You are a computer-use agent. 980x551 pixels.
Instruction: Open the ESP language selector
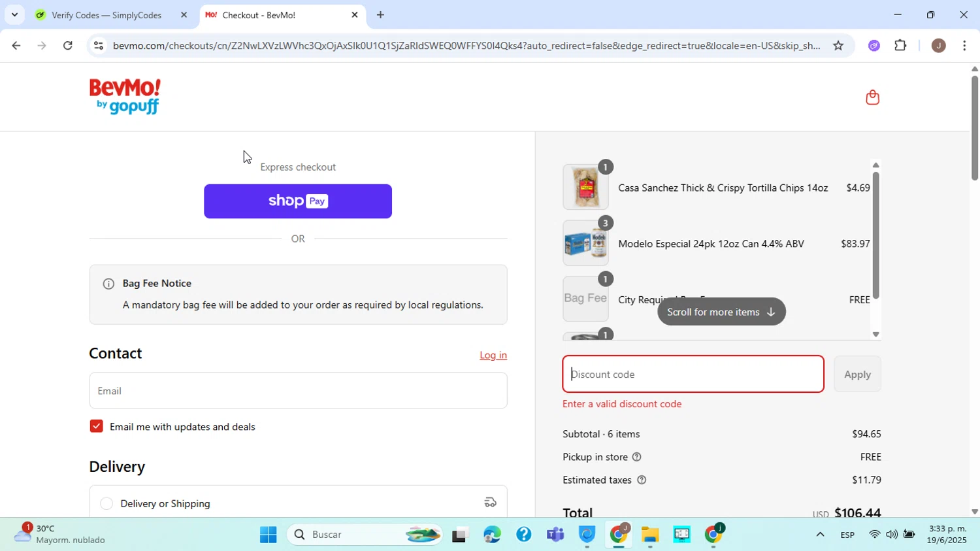tap(847, 535)
